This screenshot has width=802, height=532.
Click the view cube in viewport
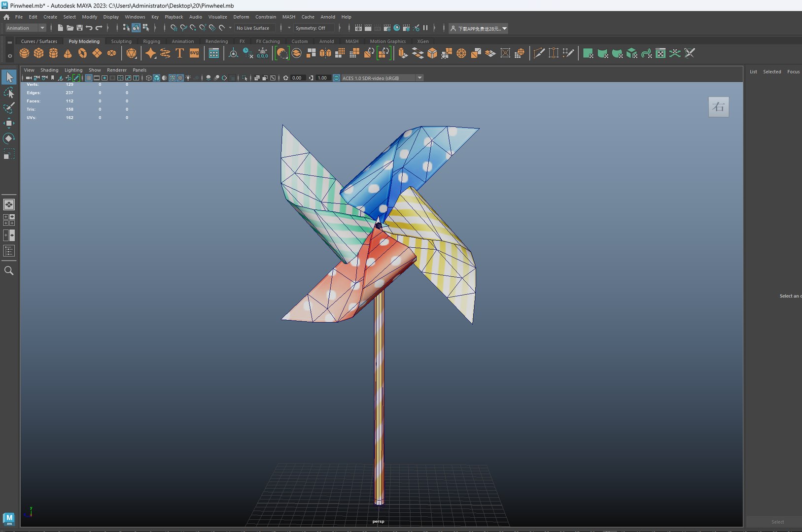point(718,107)
